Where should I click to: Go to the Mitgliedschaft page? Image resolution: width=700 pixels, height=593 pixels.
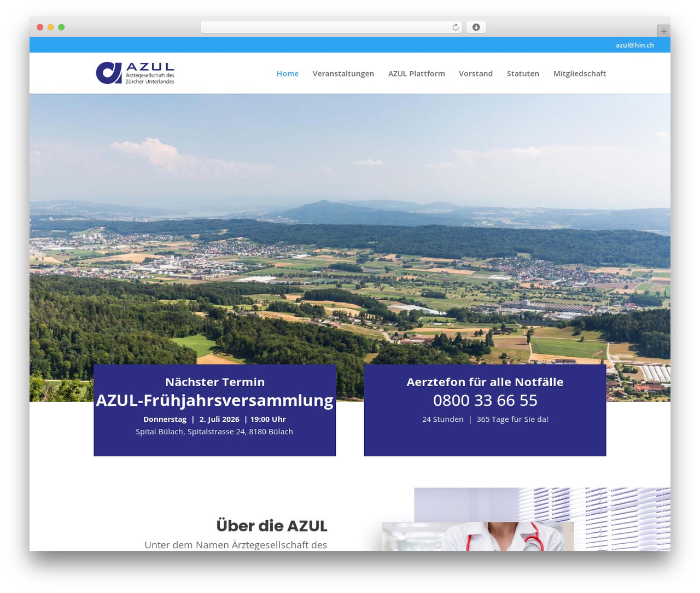pyautogui.click(x=580, y=73)
